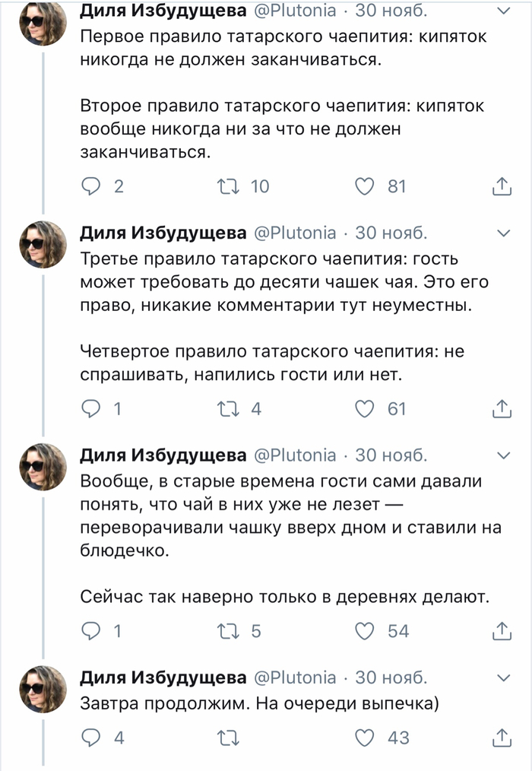This screenshot has width=532, height=771.
Task: Expand chevron menu on second tweet
Action: [502, 233]
